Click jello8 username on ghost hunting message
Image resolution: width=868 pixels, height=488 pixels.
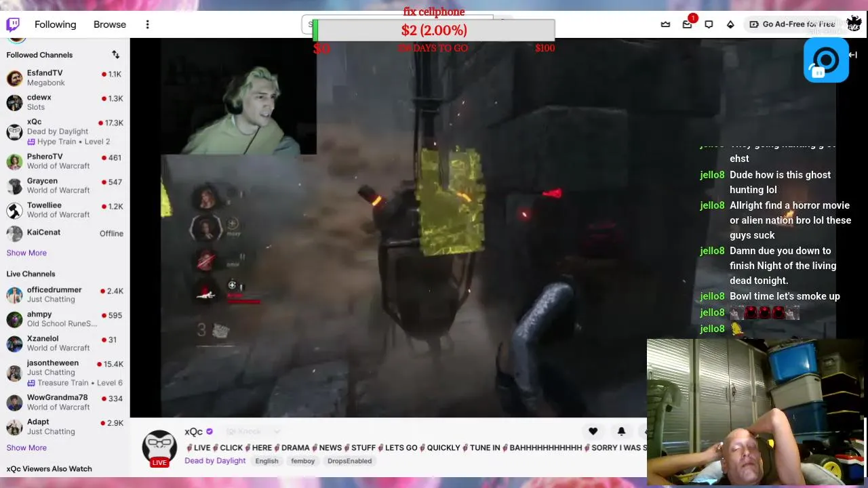(712, 175)
